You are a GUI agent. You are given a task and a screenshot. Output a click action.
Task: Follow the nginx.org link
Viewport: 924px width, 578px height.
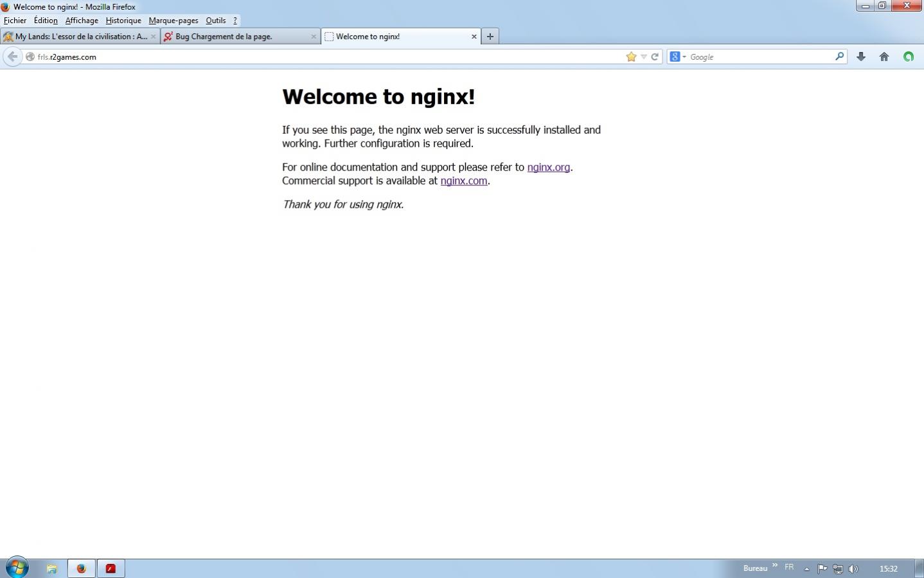click(548, 167)
